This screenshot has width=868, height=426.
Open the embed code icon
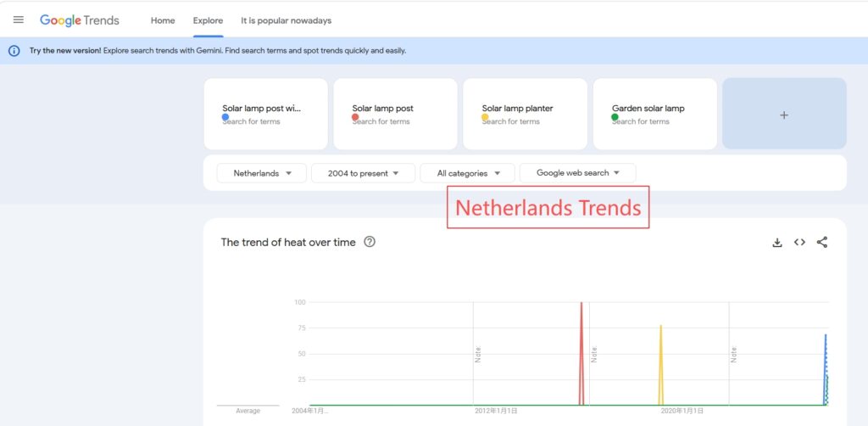pos(799,243)
